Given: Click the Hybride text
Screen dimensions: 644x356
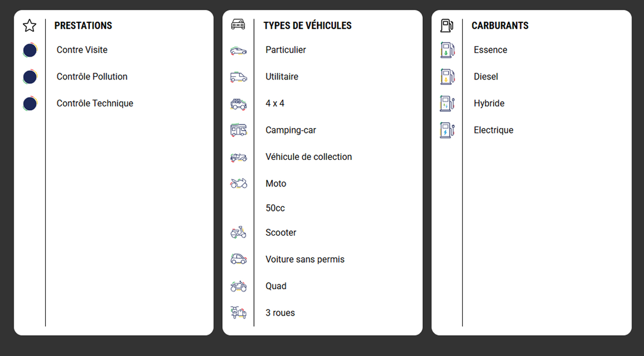Looking at the screenshot, I should [489, 103].
